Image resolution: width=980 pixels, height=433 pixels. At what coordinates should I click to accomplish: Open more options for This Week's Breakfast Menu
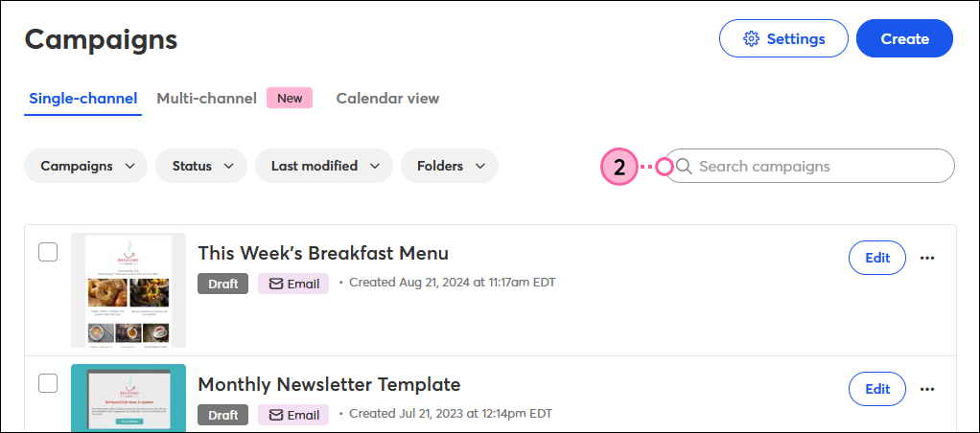point(927,258)
